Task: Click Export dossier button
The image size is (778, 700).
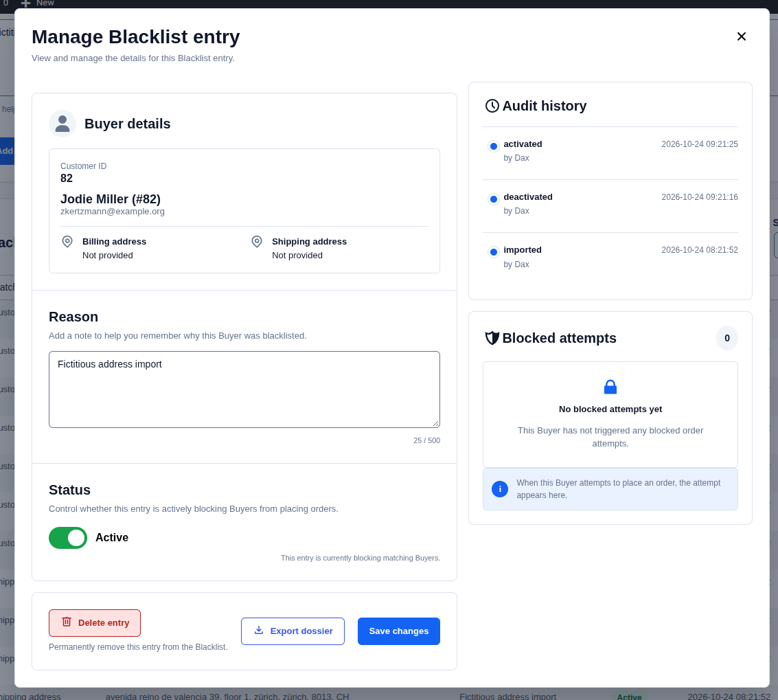Action: pos(293,631)
